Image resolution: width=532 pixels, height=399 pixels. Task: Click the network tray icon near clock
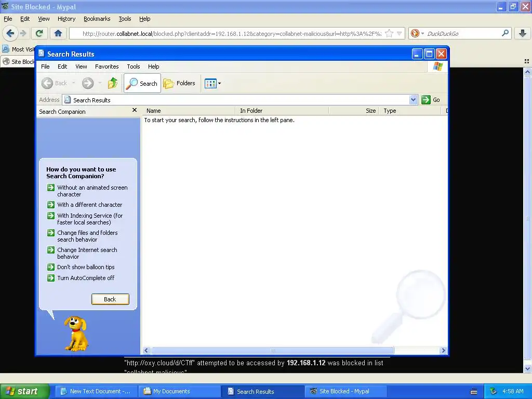point(493,392)
